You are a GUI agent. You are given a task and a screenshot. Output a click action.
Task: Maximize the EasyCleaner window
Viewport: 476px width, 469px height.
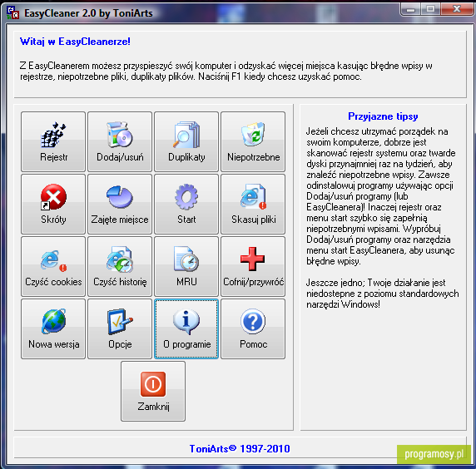coord(430,9)
